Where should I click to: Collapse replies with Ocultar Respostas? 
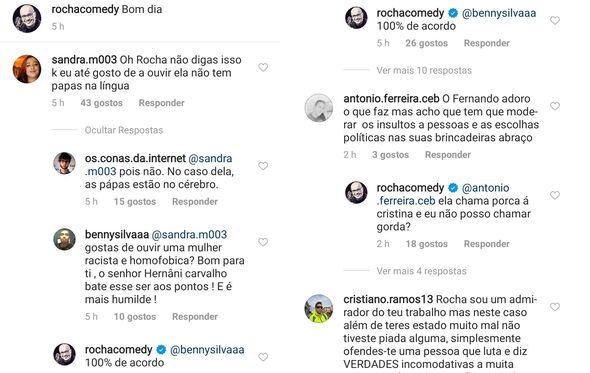click(x=124, y=130)
